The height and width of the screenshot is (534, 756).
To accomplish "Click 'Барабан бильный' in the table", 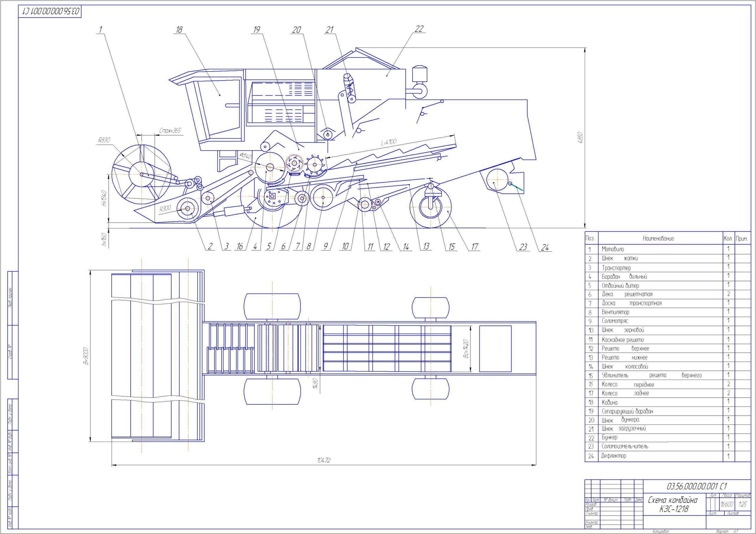I will pos(668,277).
